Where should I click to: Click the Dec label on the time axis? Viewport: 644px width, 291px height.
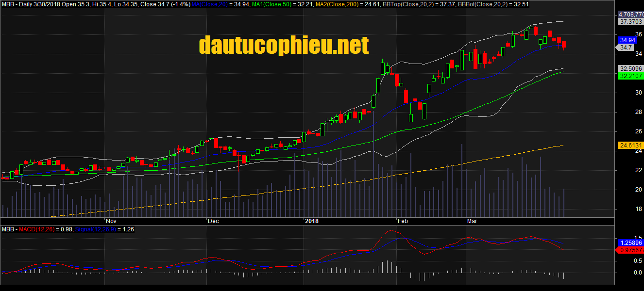click(x=213, y=221)
